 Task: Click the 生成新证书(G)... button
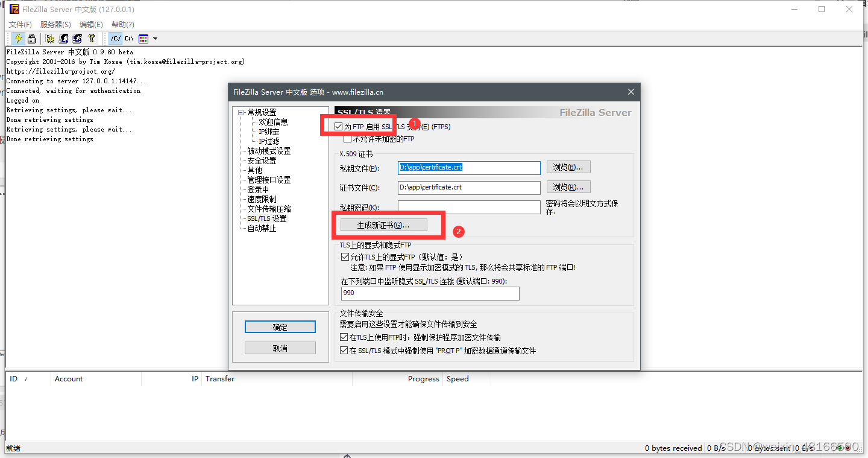pyautogui.click(x=383, y=225)
